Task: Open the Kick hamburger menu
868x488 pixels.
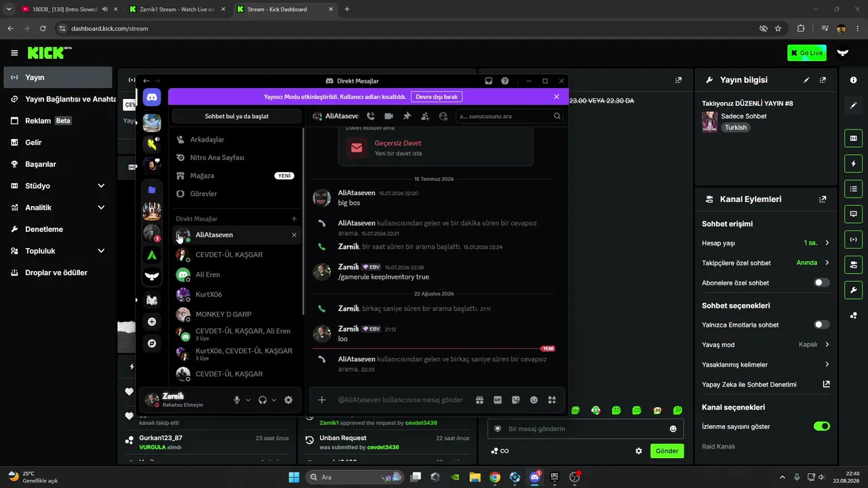Action: click(14, 53)
